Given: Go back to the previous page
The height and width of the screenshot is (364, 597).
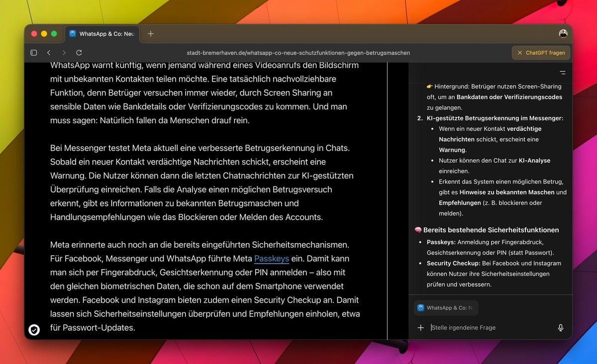Looking at the screenshot, I should pos(49,53).
